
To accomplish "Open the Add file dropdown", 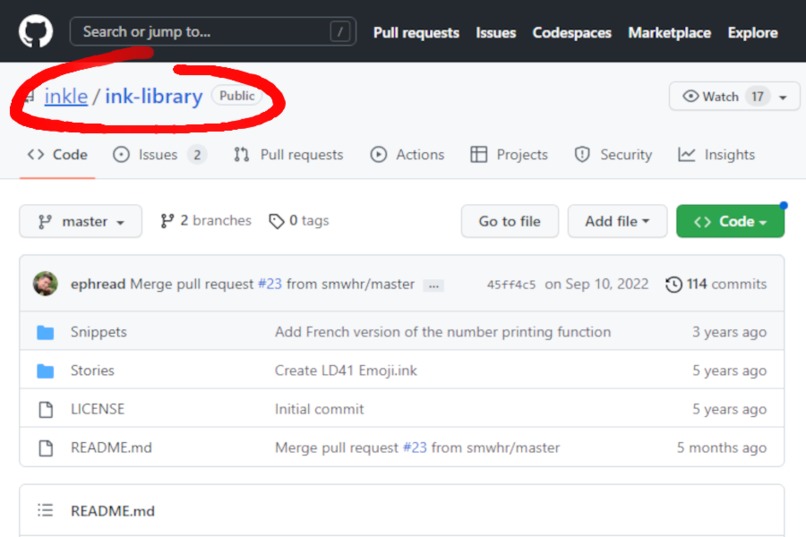I will [x=617, y=221].
